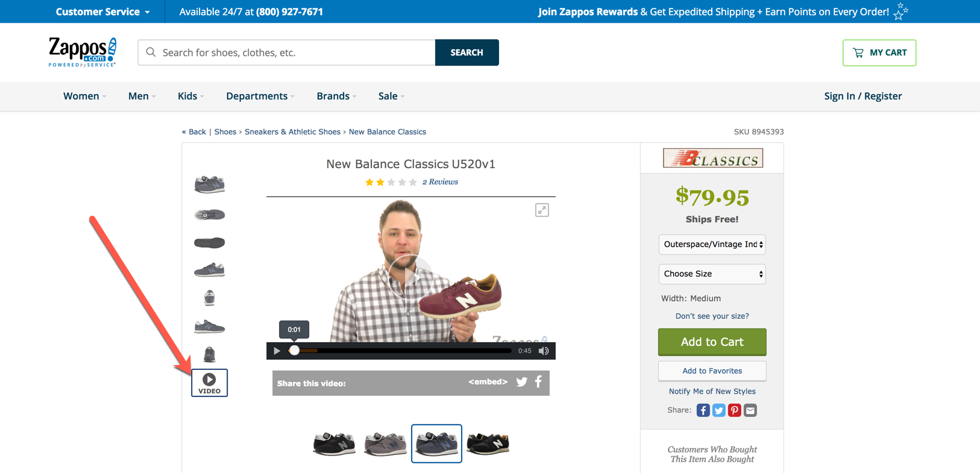View the second shoe thumbnail with logo

209,215
